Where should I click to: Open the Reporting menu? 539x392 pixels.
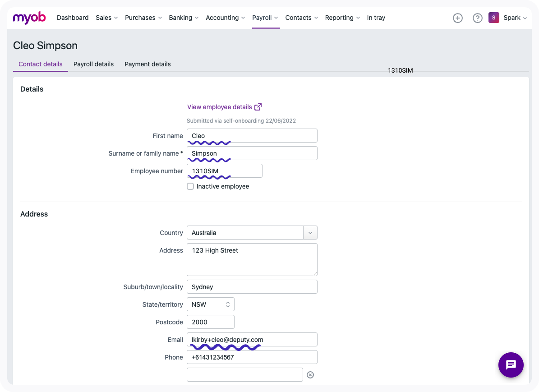pyautogui.click(x=339, y=18)
